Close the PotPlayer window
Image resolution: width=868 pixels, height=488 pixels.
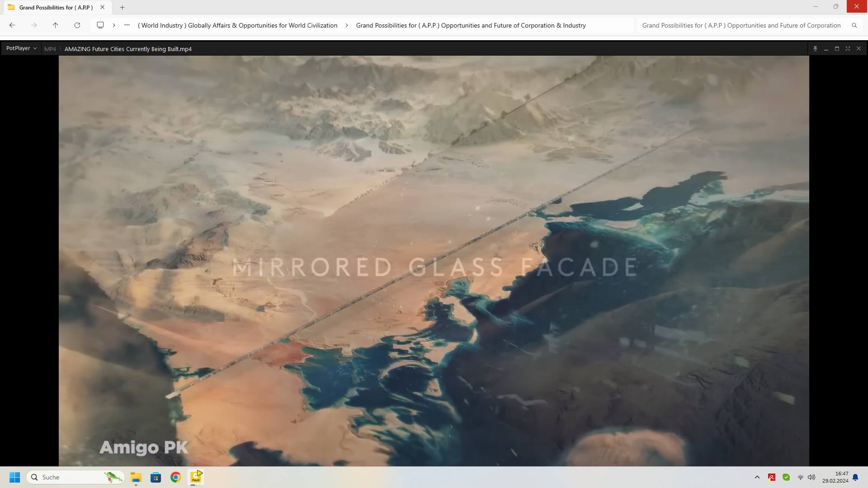click(859, 48)
